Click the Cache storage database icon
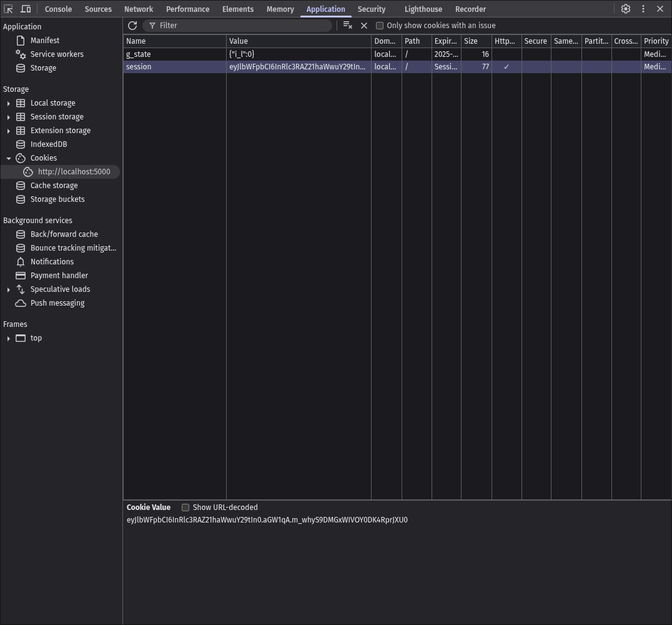 click(21, 185)
